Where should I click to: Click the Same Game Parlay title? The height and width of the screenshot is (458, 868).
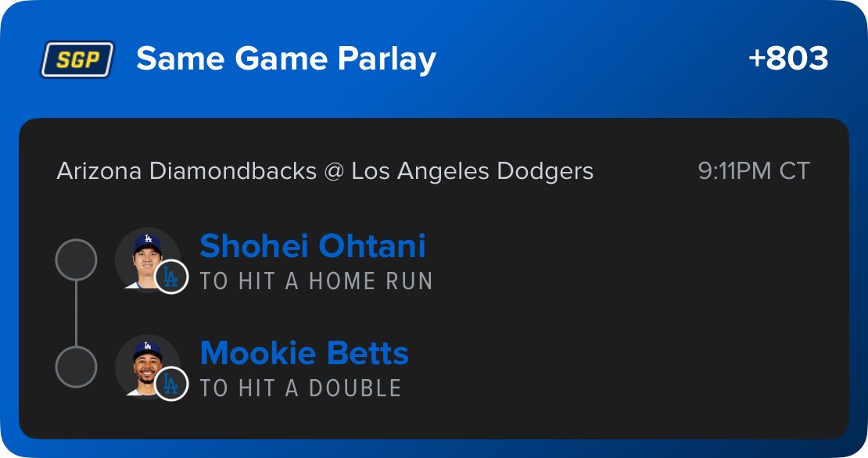click(x=286, y=59)
